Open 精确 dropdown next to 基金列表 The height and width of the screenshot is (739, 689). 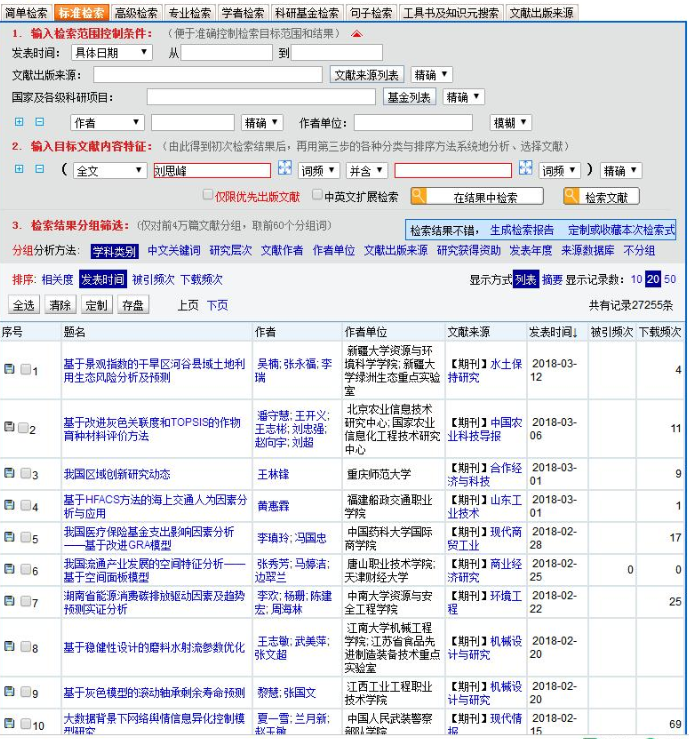[463, 97]
